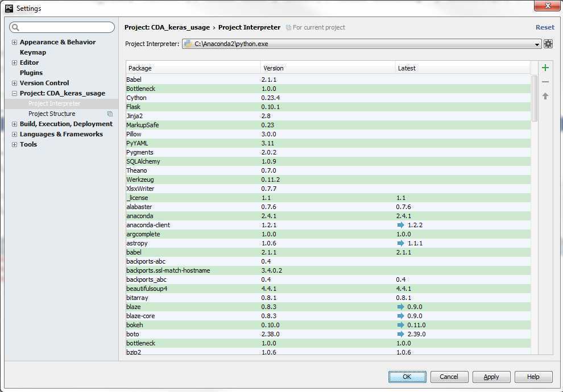Click the package list vertical scrollbar
563x392 pixels.
[x=534, y=98]
